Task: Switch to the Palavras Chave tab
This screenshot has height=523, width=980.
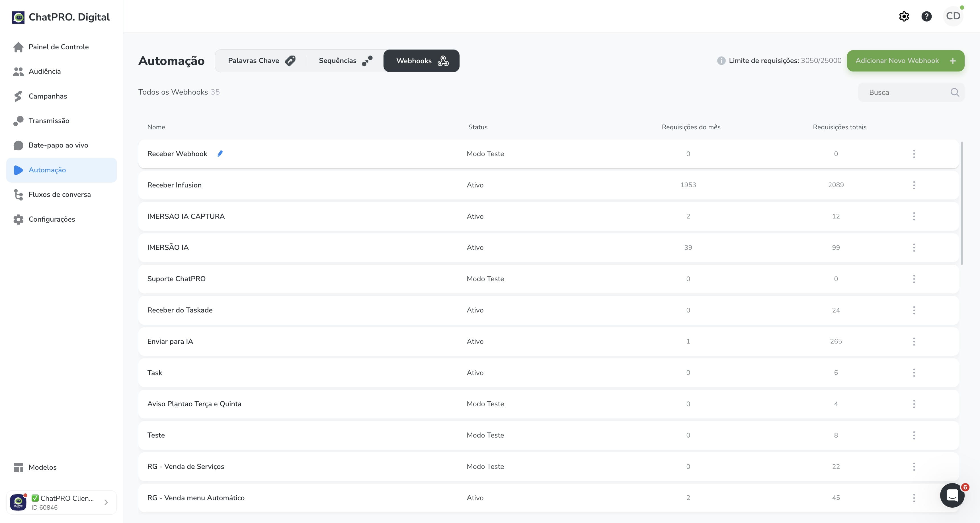Action: (x=261, y=60)
